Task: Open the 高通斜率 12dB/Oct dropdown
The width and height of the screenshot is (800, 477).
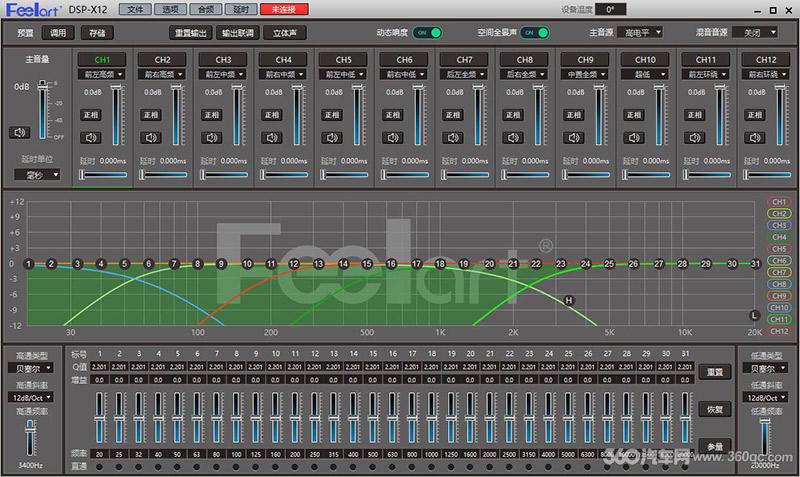Action: 31,397
